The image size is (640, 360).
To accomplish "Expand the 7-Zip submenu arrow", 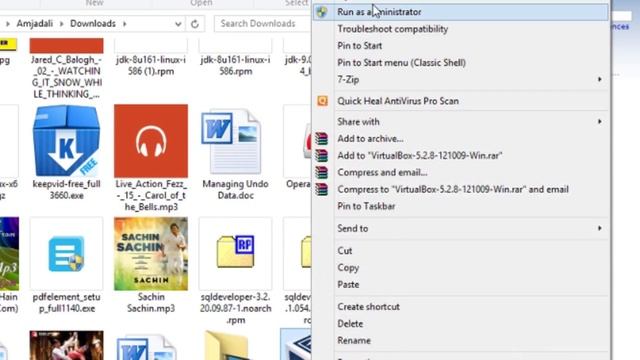I will 600,79.
